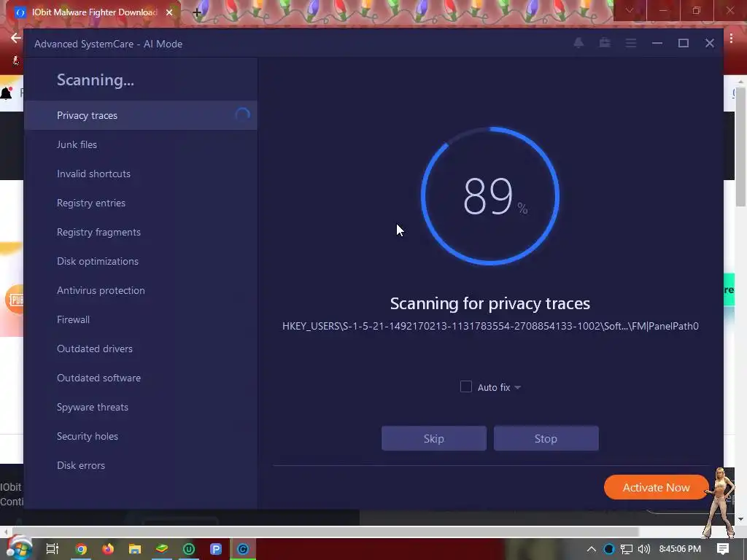This screenshot has height=560, width=747.
Task: Launch Firefox from the taskbar
Action: click(108, 549)
